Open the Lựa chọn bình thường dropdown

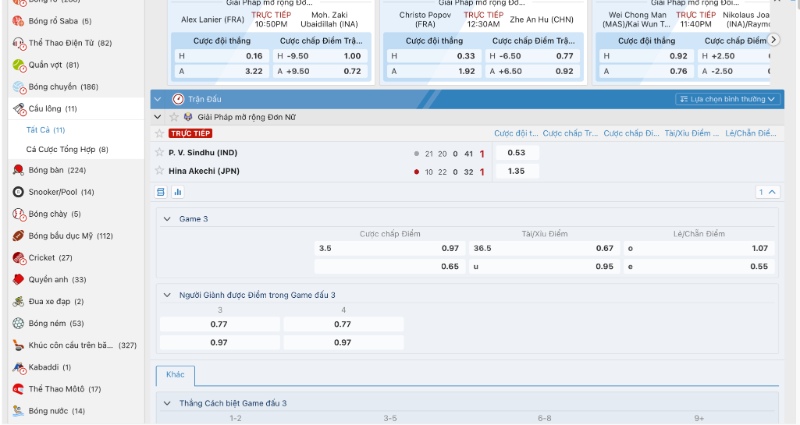(728, 99)
